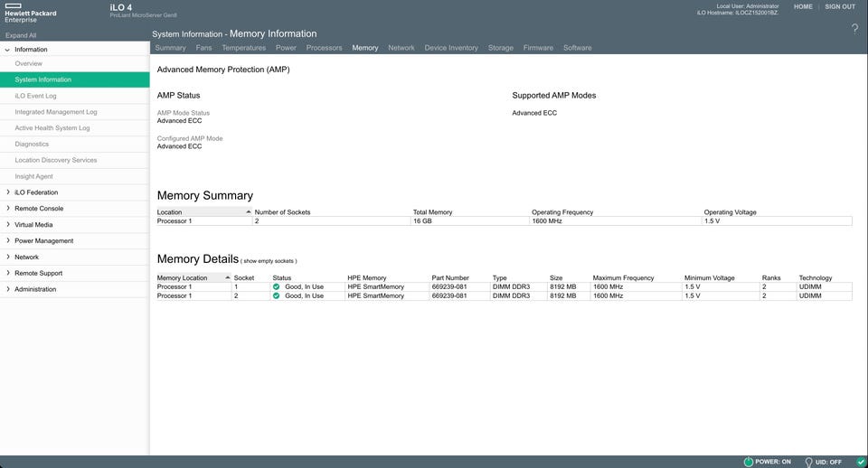The image size is (868, 468).
Task: Open help with the question mark icon
Action: coord(854,29)
